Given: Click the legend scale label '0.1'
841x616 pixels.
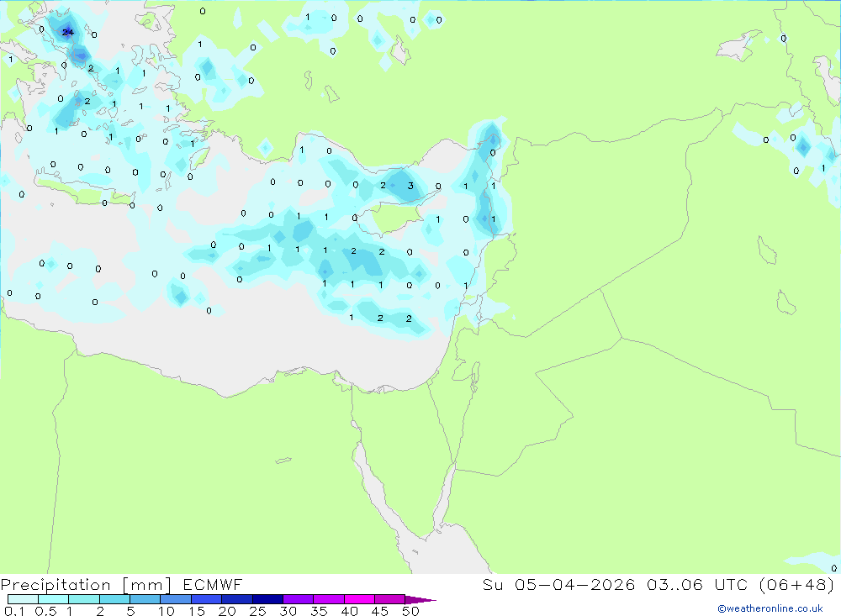Looking at the screenshot, I should [x=14, y=611].
